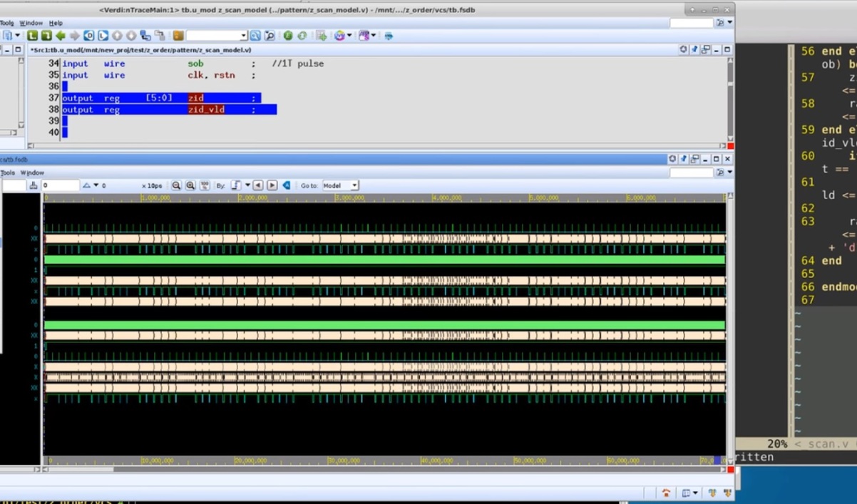Viewport: 857px width, 504px height.
Task: Click the find-string magnifier icon
Action: (255, 36)
